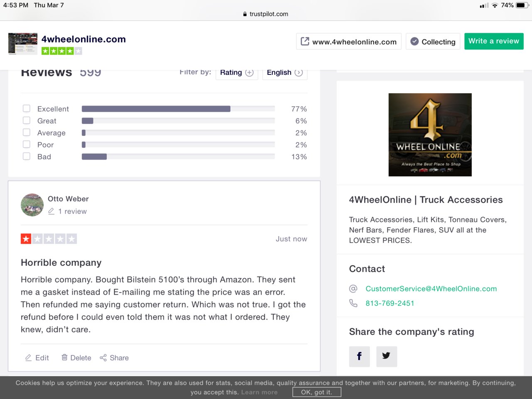The width and height of the screenshot is (532, 399).
Task: Click the '77%' percentage value
Action: [299, 109]
